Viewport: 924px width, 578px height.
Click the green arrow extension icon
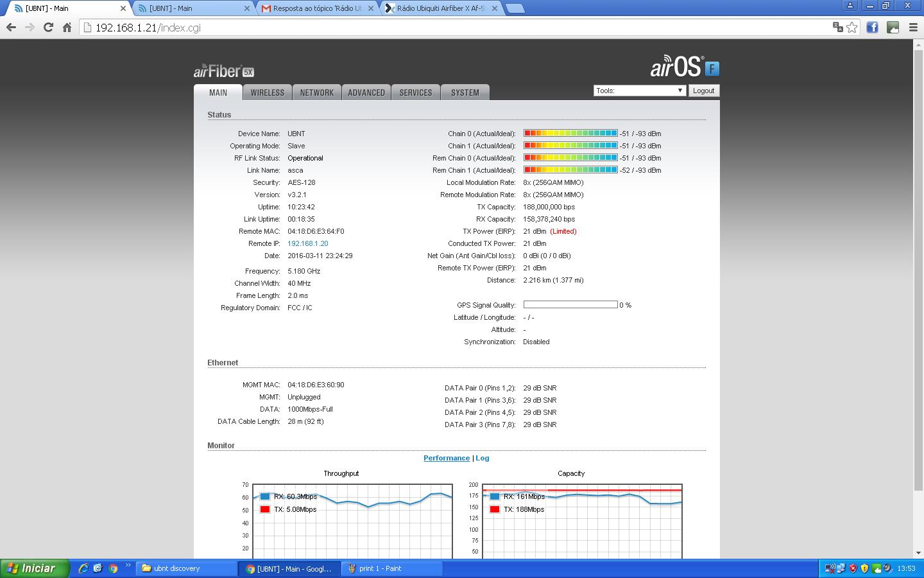[x=893, y=27]
